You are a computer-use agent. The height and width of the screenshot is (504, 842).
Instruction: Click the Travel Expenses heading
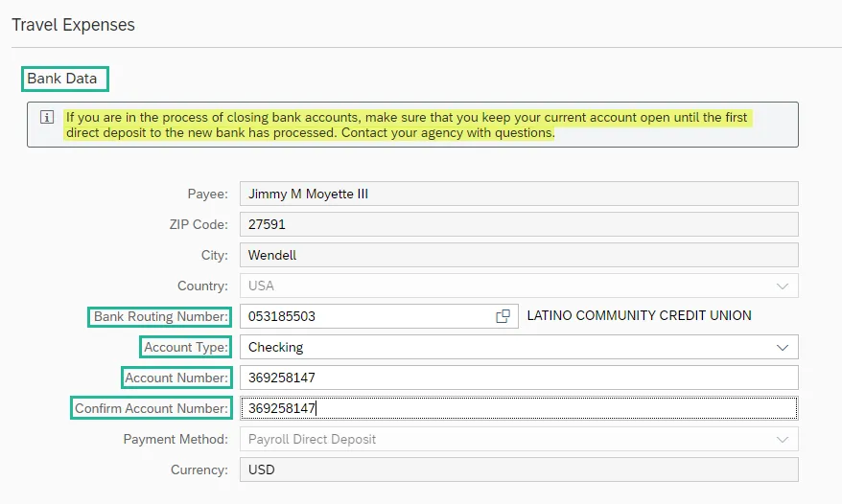73,25
